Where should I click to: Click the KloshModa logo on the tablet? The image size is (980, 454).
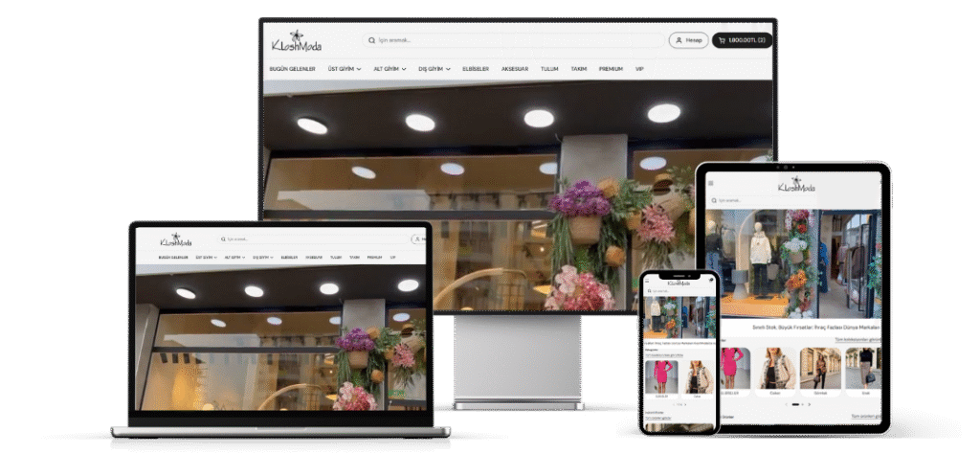tap(794, 184)
